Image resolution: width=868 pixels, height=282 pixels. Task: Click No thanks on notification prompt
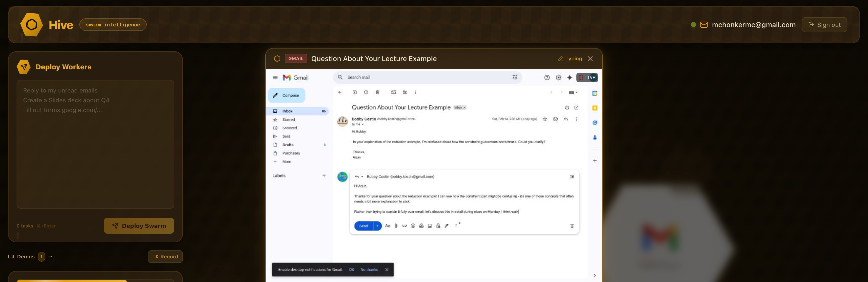369,269
